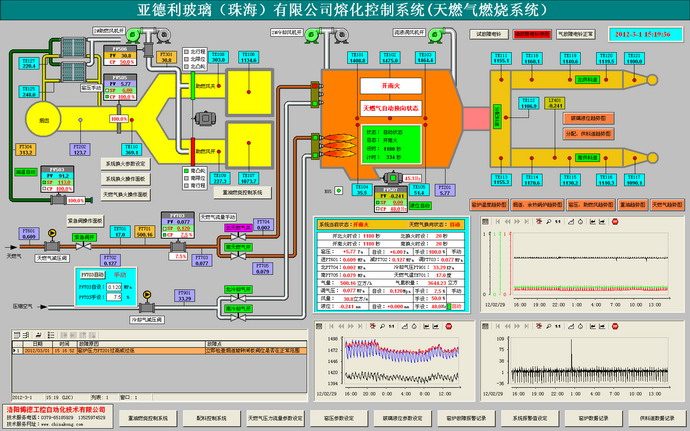Open the 窑炉温度趋势图 trend button
Viewport: 690px width, 431px height.
[x=489, y=205]
